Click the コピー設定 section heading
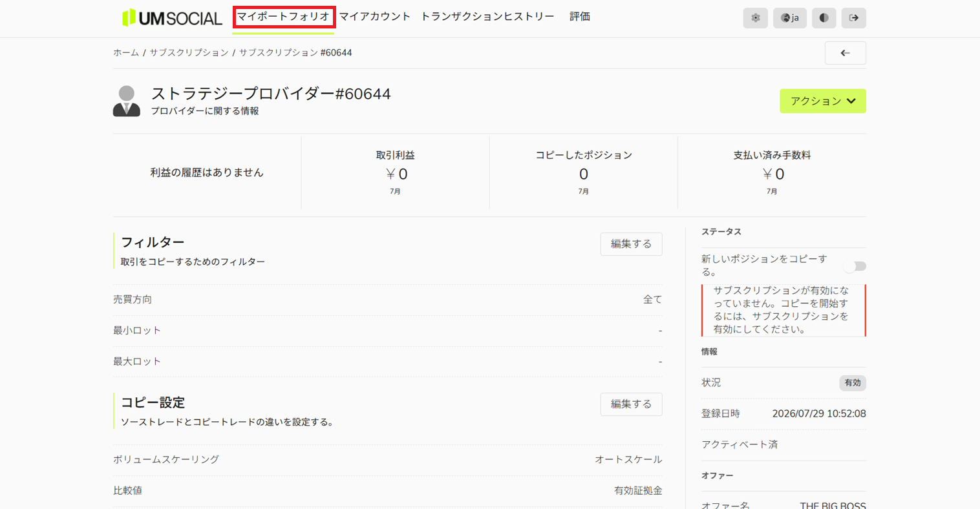 point(153,402)
